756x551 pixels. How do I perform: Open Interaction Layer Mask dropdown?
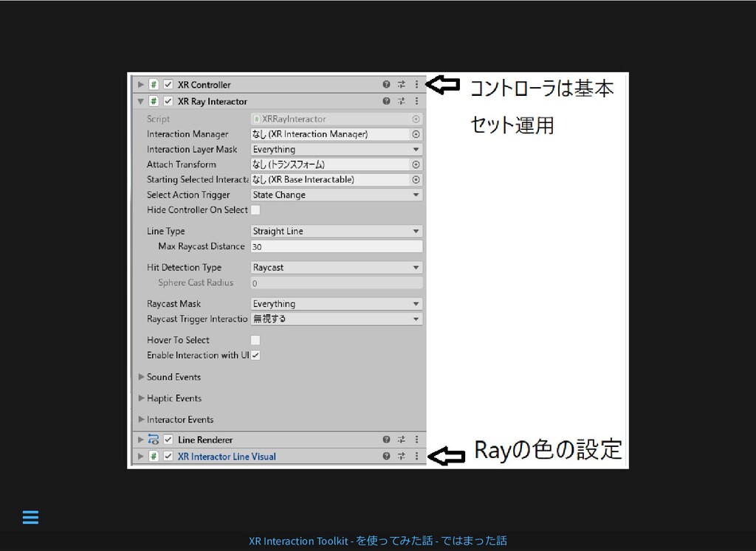pos(337,149)
